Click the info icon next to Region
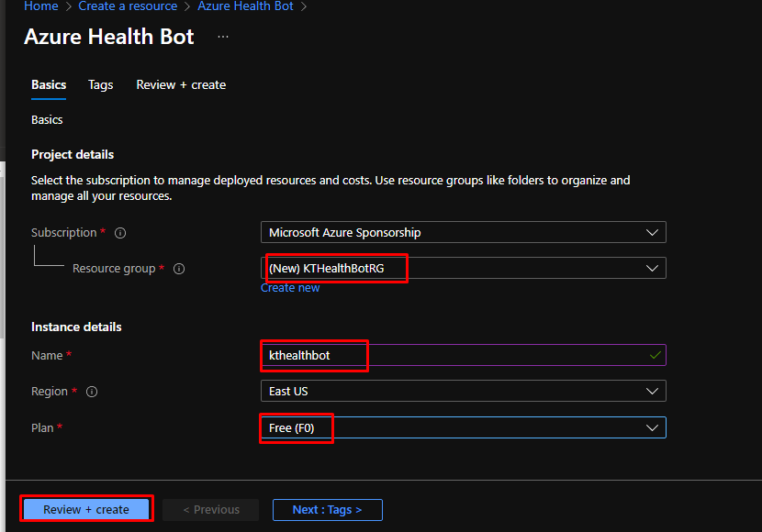 [x=92, y=392]
